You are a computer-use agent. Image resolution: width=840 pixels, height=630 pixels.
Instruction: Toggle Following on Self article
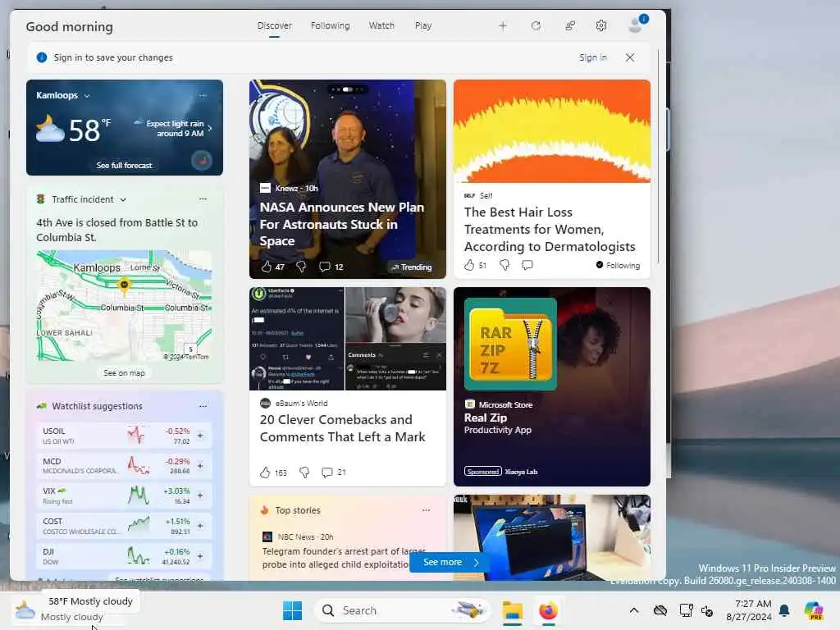(x=618, y=265)
